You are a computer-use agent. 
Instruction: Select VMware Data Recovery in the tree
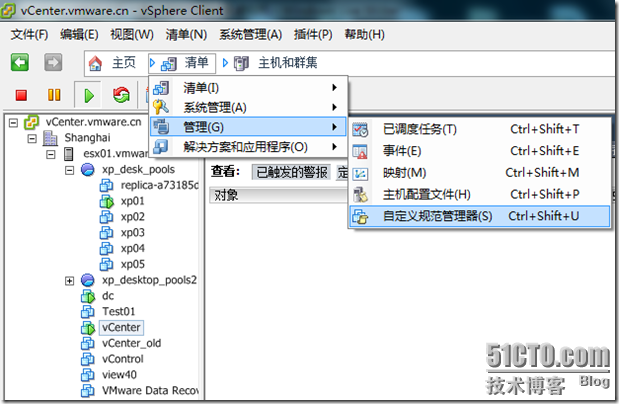click(150, 391)
